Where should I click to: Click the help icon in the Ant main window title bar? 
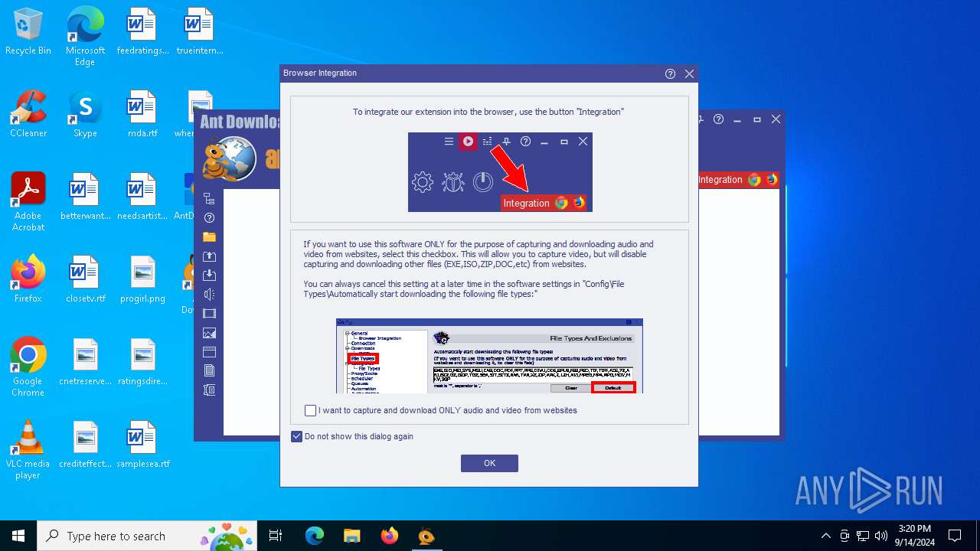(718, 119)
